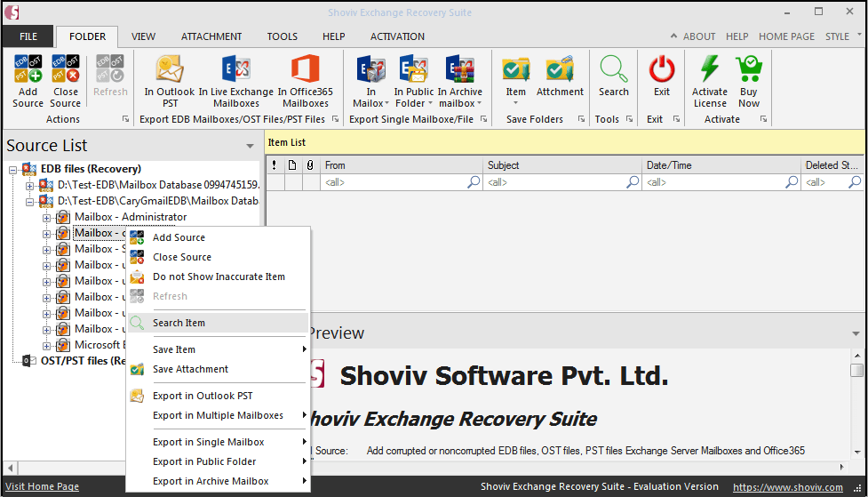Viewport: 868px width, 497px height.
Task: Click the Activate License lightning icon
Action: (x=710, y=68)
